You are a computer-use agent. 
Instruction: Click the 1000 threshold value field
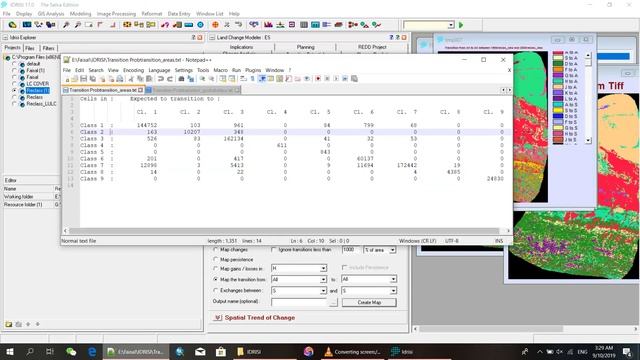click(x=351, y=250)
